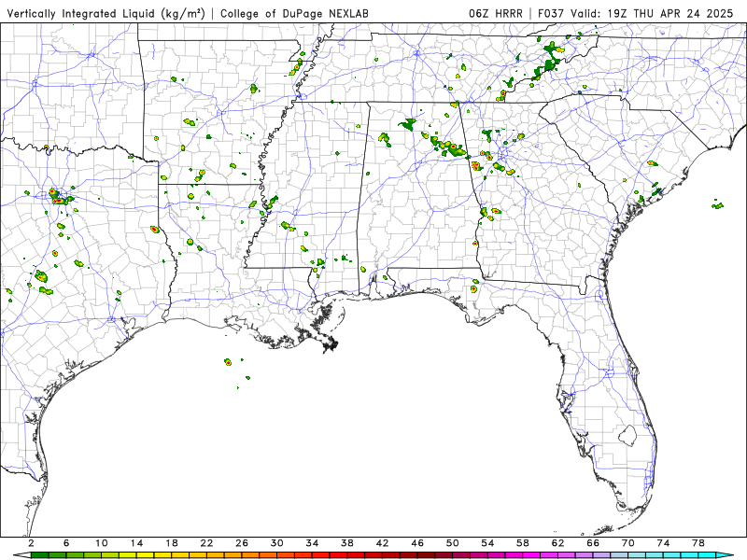
Task: Click the magenta color bar swatch below label 58
Action: 531,555
